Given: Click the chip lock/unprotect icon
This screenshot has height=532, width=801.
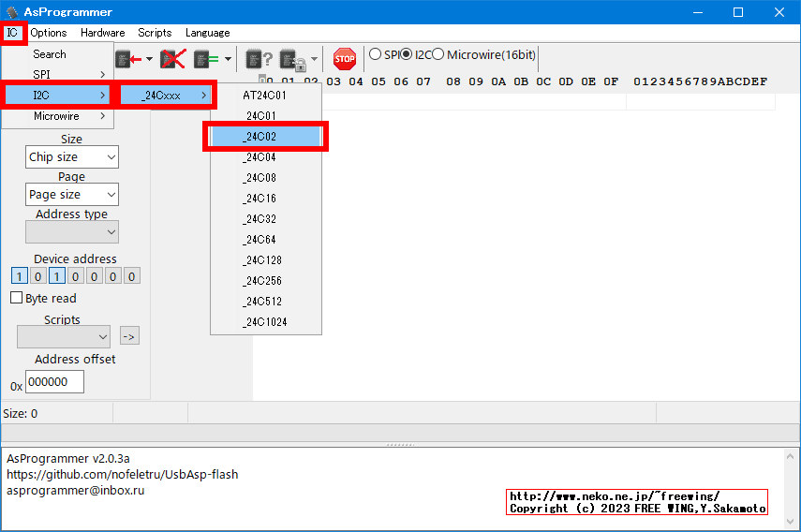Looking at the screenshot, I should click(x=291, y=60).
